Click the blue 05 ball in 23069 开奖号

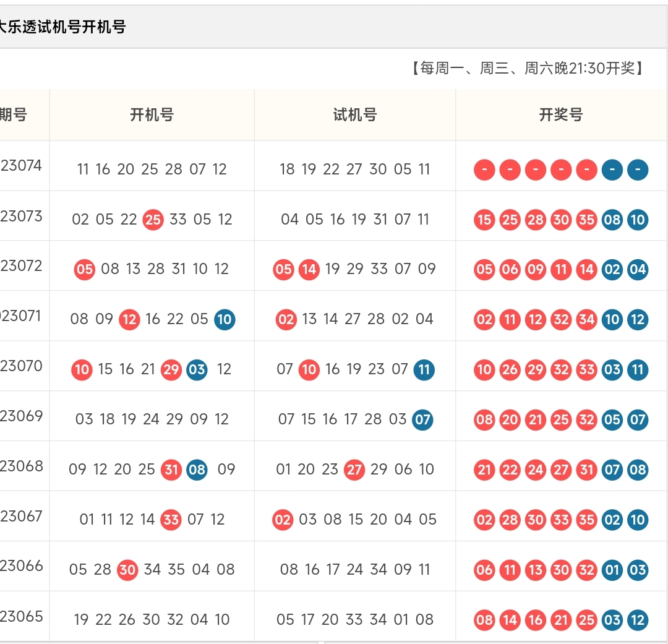point(612,420)
